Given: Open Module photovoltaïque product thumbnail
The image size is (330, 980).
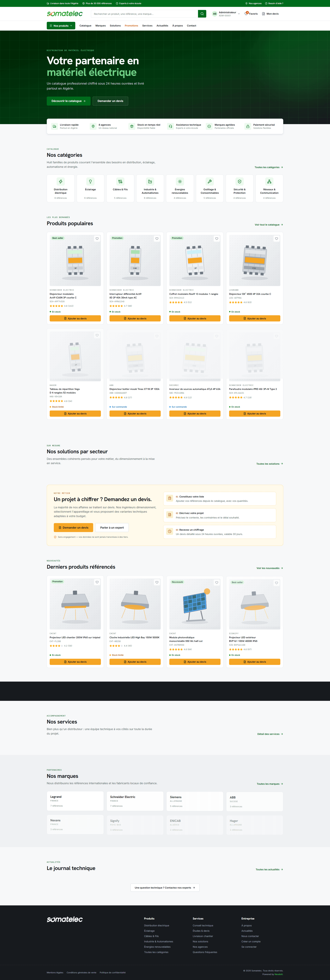Looking at the screenshot, I should (195, 604).
